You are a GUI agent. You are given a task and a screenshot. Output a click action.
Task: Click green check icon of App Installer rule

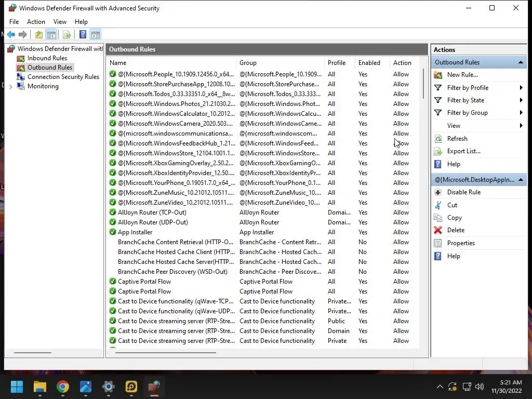pyautogui.click(x=113, y=232)
